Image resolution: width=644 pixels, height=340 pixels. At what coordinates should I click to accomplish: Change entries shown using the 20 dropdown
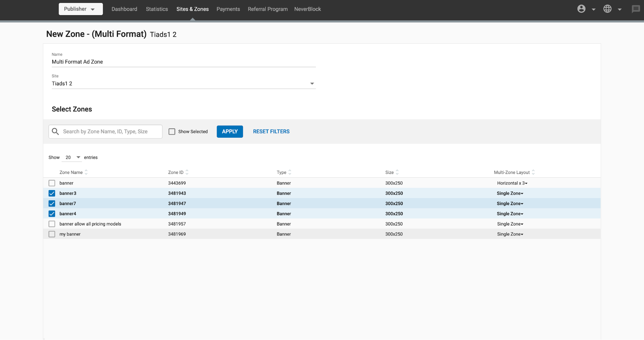tap(72, 157)
